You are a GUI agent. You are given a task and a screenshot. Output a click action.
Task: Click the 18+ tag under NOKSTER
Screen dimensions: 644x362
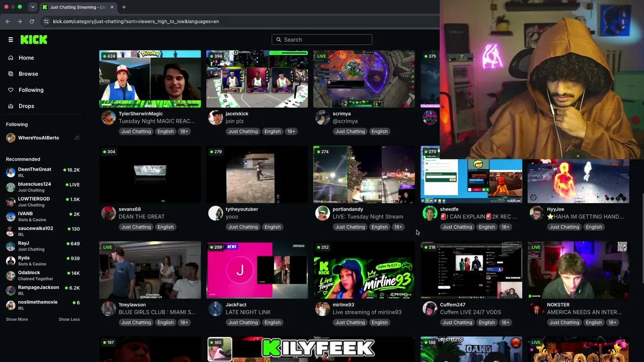(x=612, y=323)
